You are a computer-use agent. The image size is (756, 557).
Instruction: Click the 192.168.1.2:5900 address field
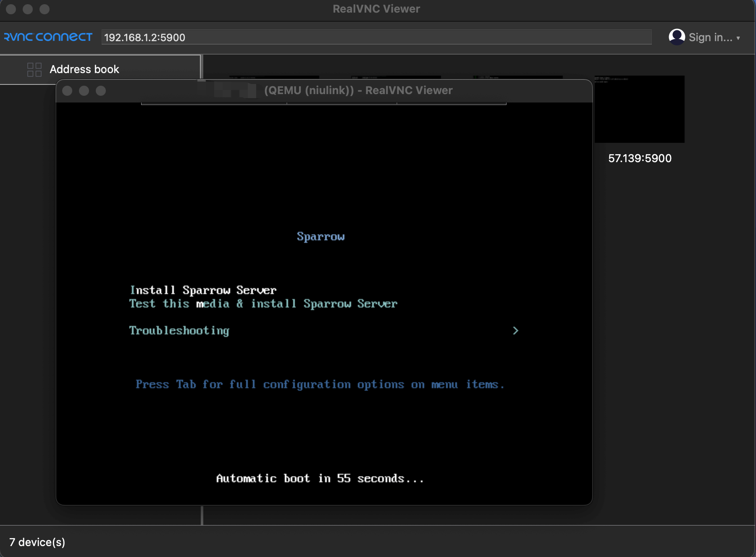tap(376, 37)
